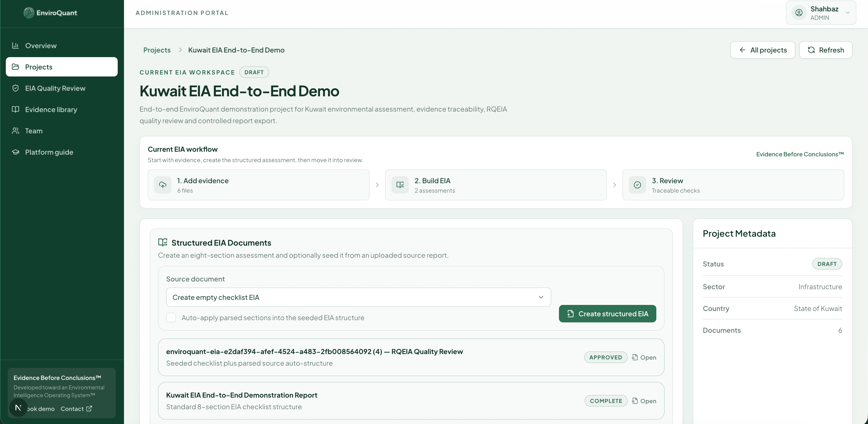
Task: Click the breadcrumb chevron after Projects
Action: (180, 50)
